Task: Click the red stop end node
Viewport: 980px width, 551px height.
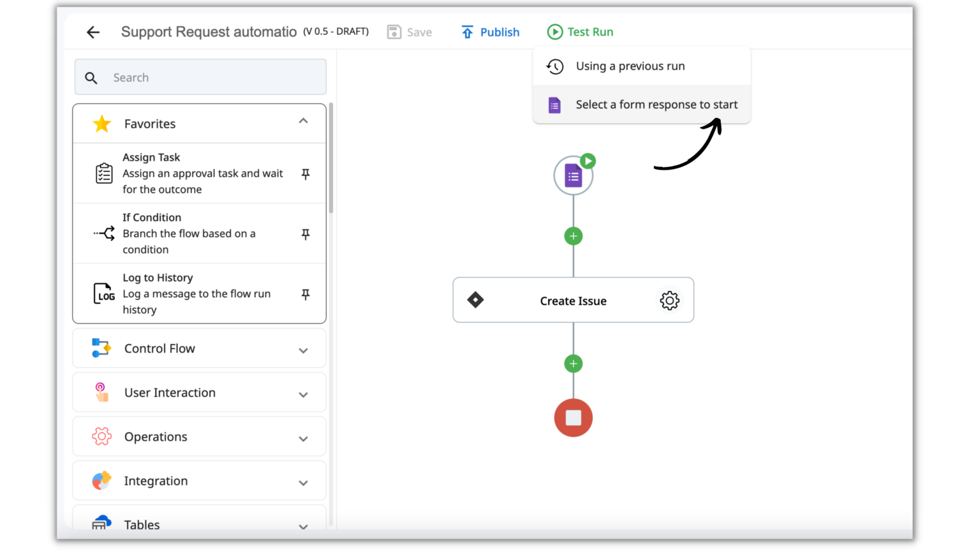Action: tap(573, 418)
